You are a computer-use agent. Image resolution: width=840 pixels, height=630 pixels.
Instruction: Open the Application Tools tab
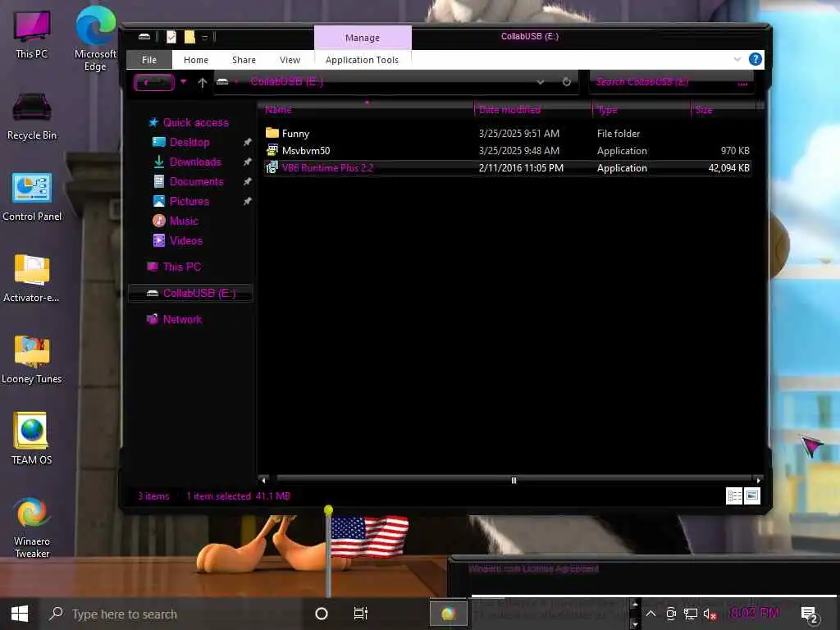pyautogui.click(x=362, y=59)
